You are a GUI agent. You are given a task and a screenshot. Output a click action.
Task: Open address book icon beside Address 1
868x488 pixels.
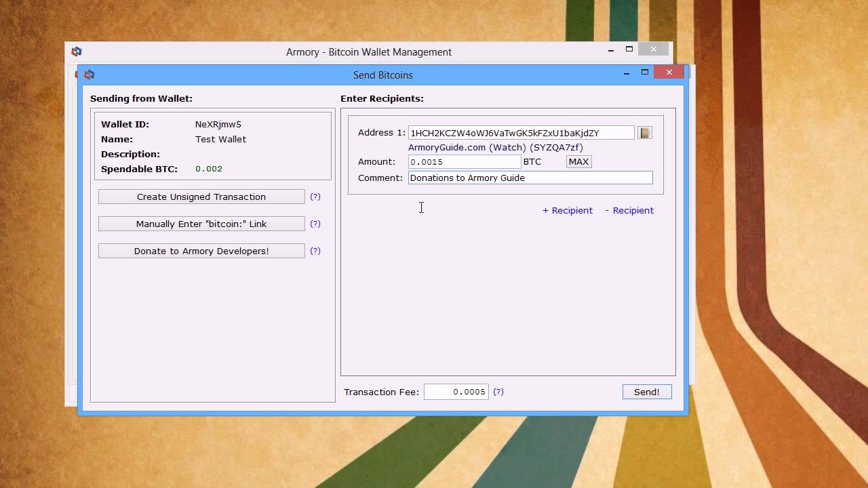[x=645, y=133]
